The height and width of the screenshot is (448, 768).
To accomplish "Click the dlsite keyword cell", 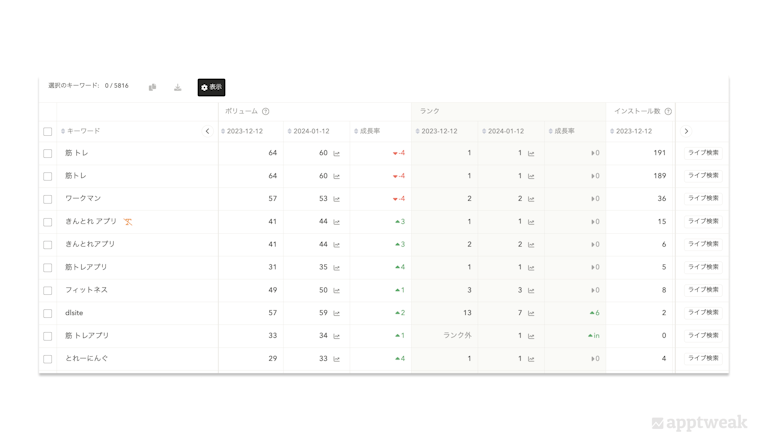I will pos(74,313).
